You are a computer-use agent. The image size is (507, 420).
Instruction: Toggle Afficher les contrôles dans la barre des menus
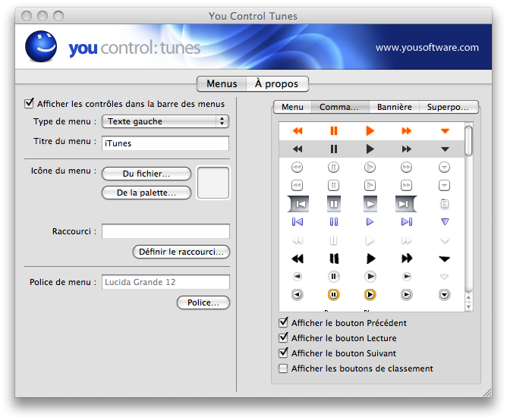click(x=29, y=103)
